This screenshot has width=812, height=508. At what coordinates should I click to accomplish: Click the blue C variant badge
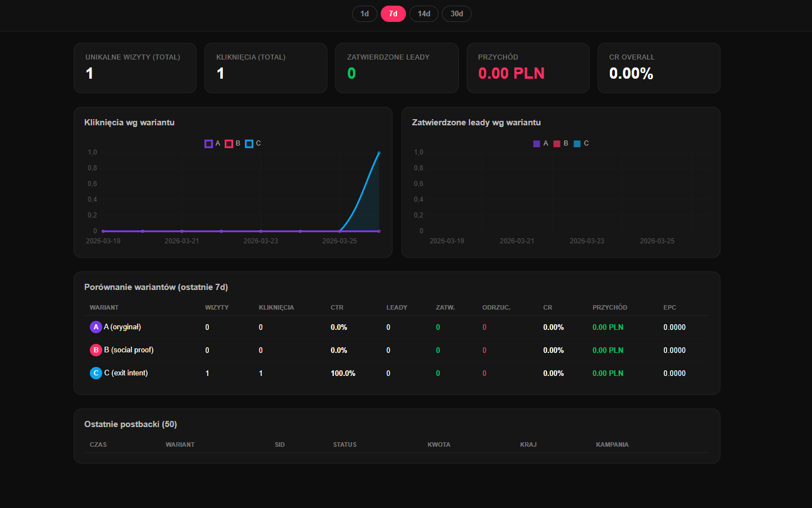96,373
